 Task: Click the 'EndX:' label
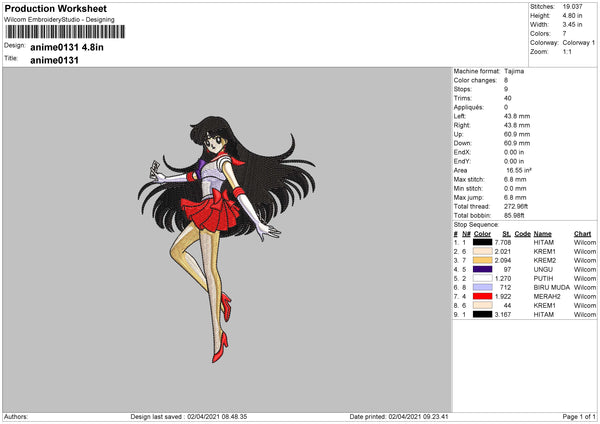point(462,152)
